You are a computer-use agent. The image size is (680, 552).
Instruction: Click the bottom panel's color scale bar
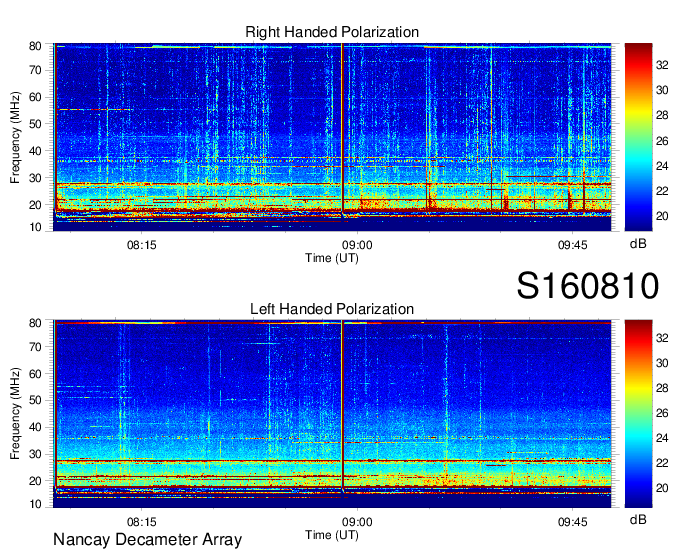[638, 414]
